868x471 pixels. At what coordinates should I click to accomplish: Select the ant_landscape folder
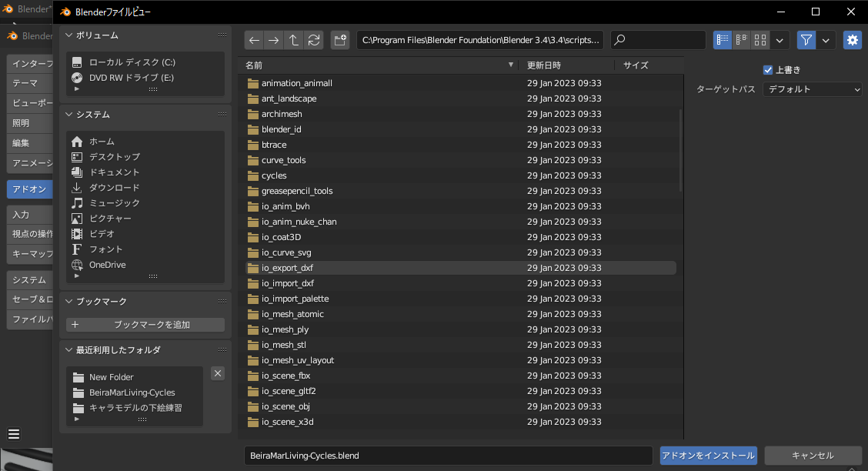point(461,99)
